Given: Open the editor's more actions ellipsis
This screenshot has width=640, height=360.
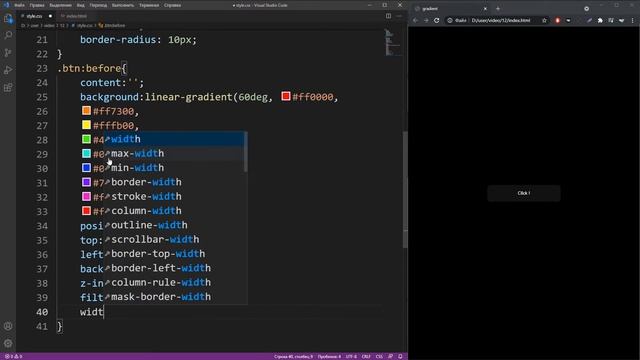Looking at the screenshot, I should [x=399, y=16].
